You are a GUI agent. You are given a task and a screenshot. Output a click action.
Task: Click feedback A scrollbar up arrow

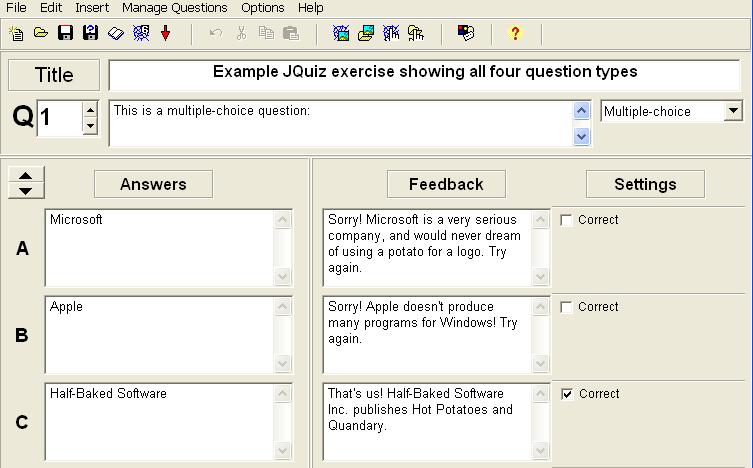(x=540, y=220)
